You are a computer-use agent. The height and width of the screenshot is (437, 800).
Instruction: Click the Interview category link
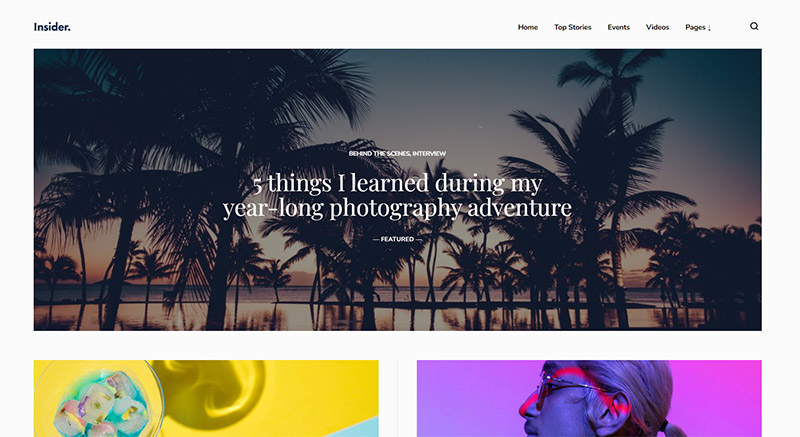tap(429, 153)
